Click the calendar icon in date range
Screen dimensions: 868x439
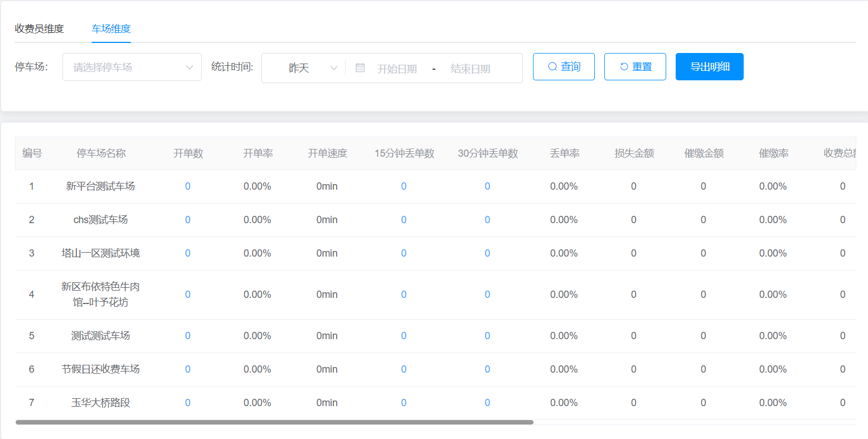tap(360, 67)
